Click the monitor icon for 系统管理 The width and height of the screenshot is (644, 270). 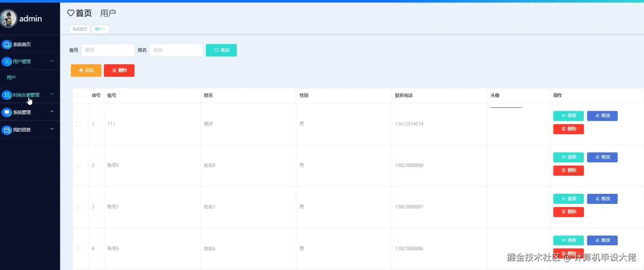(7, 113)
